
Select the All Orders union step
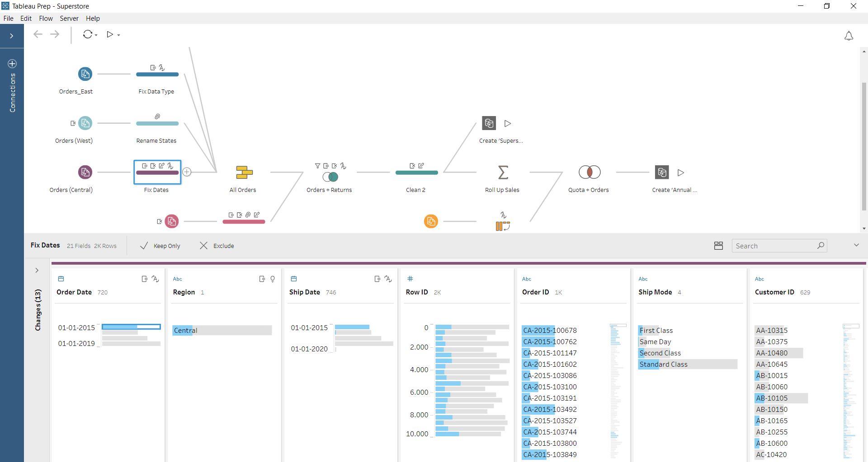click(244, 173)
